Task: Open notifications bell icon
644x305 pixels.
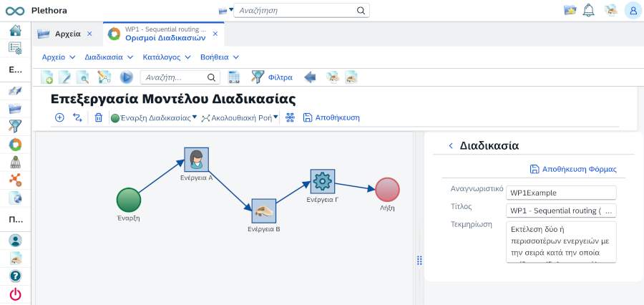Action: pyautogui.click(x=589, y=10)
